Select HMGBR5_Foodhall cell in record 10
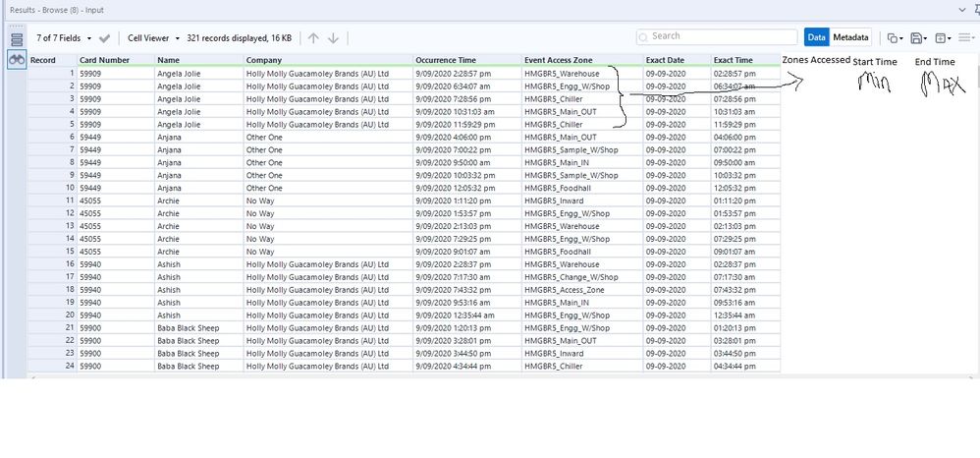The height and width of the screenshot is (458, 980). pyautogui.click(x=582, y=189)
